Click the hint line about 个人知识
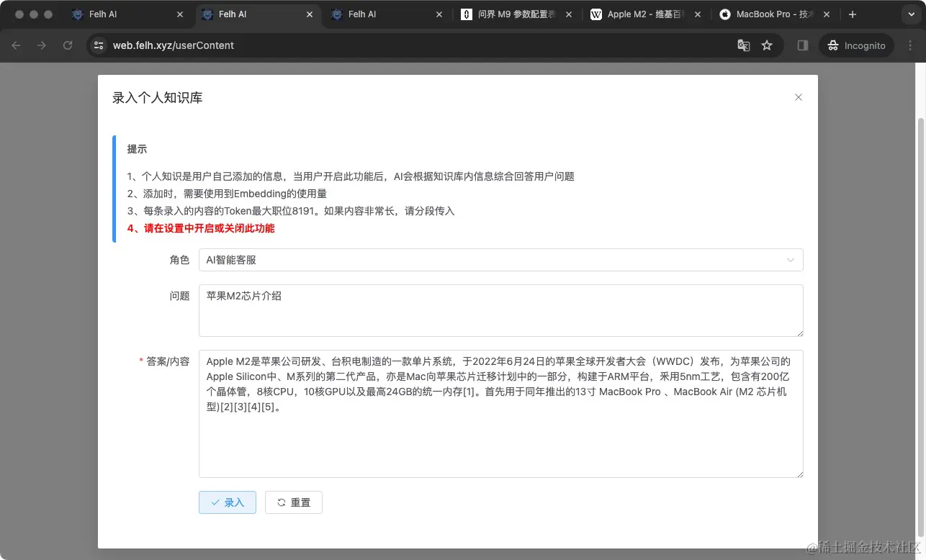The width and height of the screenshot is (926, 560). [351, 176]
